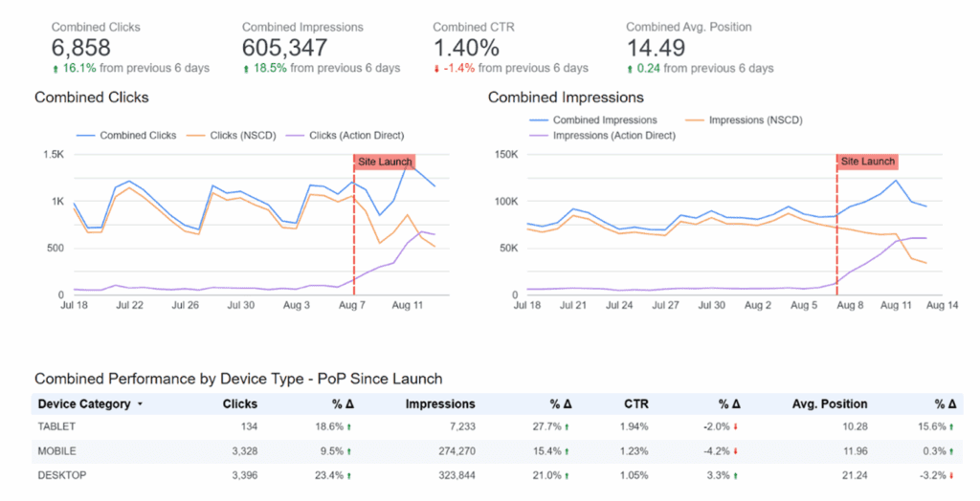The image size is (980, 501).
Task: Click the green up arrow beside 0.24 position change
Action: tap(630, 69)
